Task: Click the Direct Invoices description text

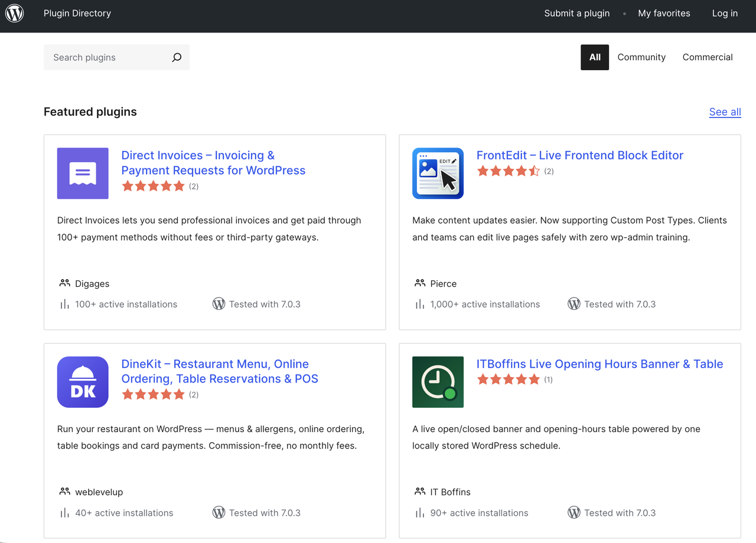Action: pyautogui.click(x=209, y=228)
